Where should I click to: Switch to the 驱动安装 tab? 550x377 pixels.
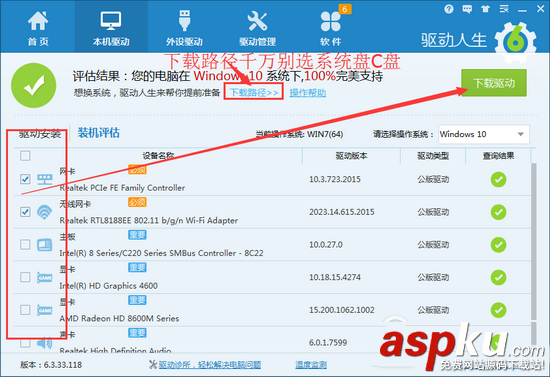point(40,134)
